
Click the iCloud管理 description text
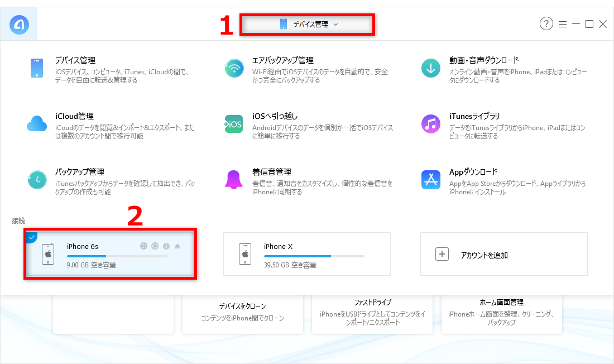coord(124,132)
